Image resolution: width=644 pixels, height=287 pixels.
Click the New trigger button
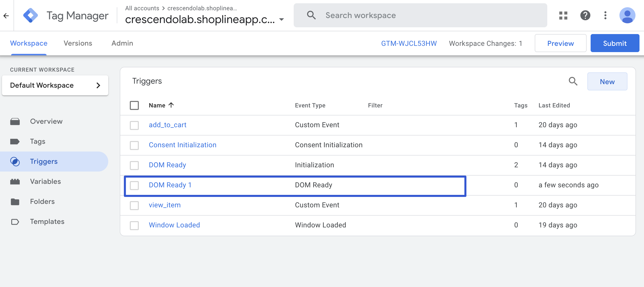tap(607, 82)
